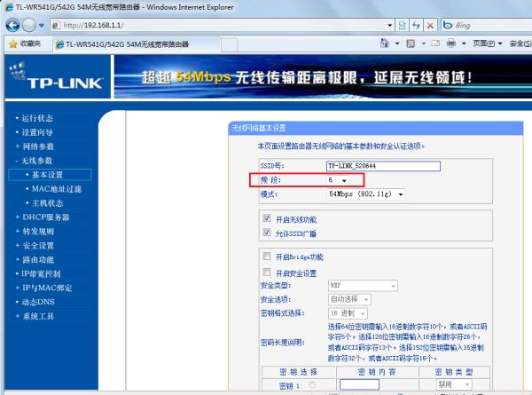Click the compatibility view icon

click(402, 25)
